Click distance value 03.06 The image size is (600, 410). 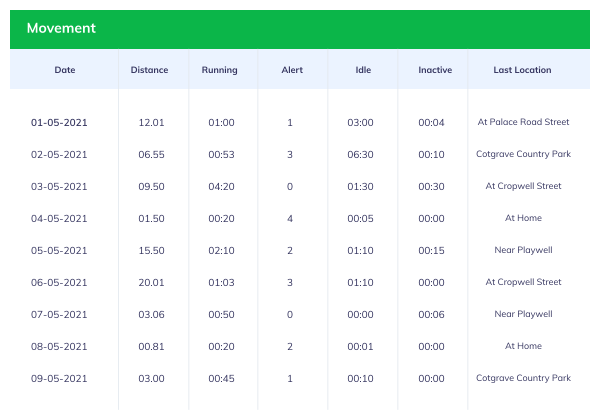(x=151, y=314)
